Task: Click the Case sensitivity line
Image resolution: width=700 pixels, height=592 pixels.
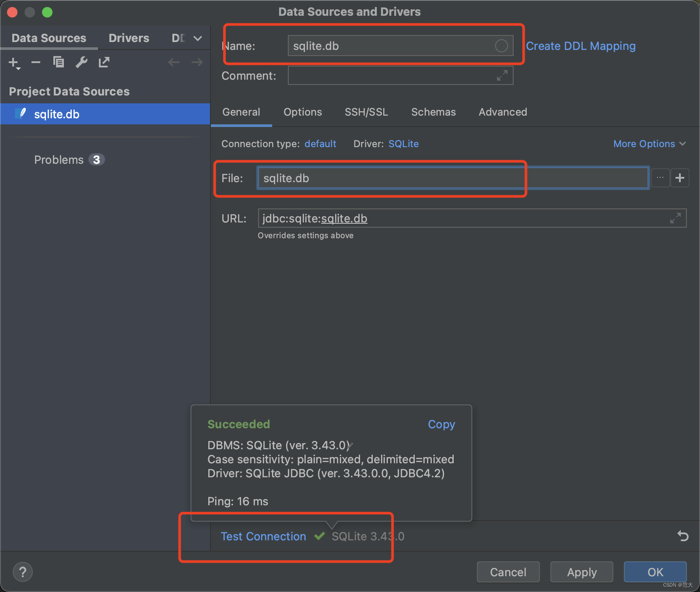Action: (x=331, y=459)
